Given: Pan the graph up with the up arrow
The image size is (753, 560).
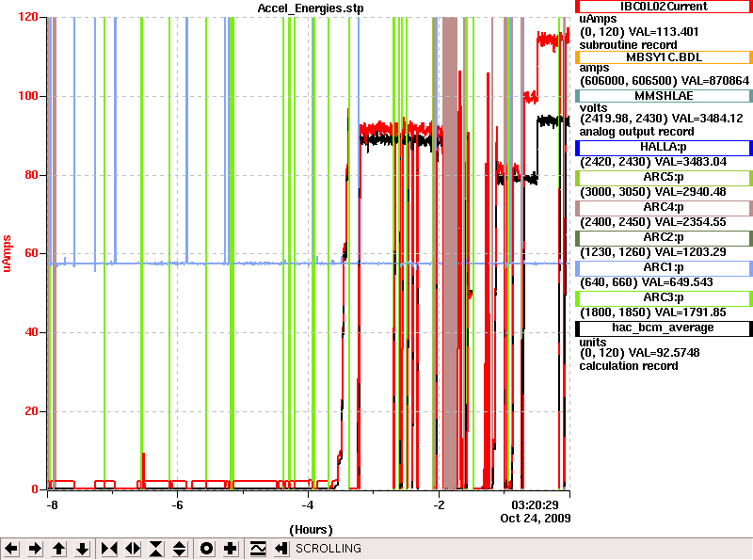Looking at the screenshot, I should click(59, 549).
